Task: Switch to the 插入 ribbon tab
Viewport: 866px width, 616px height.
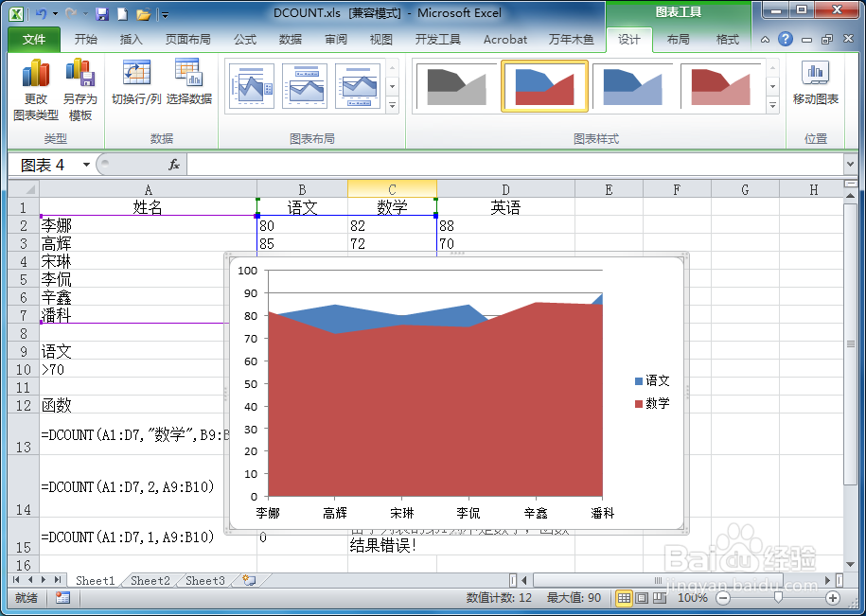Action: 131,39
